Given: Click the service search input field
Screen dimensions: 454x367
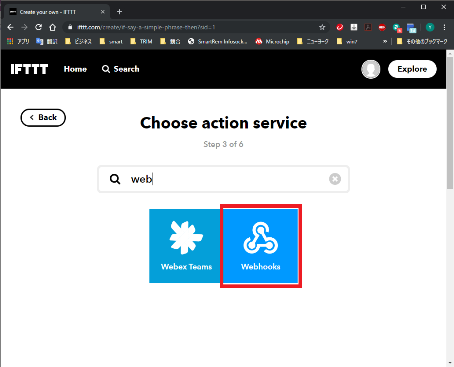Looking at the screenshot, I should [x=223, y=179].
